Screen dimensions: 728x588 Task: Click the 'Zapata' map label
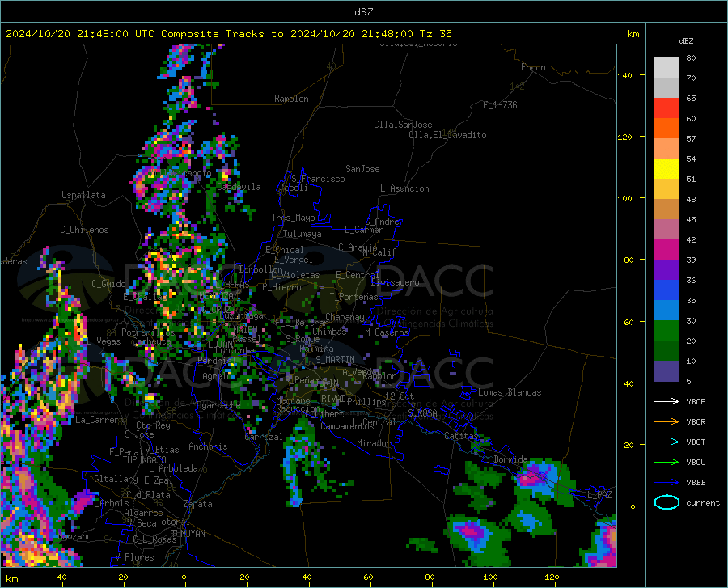click(198, 504)
